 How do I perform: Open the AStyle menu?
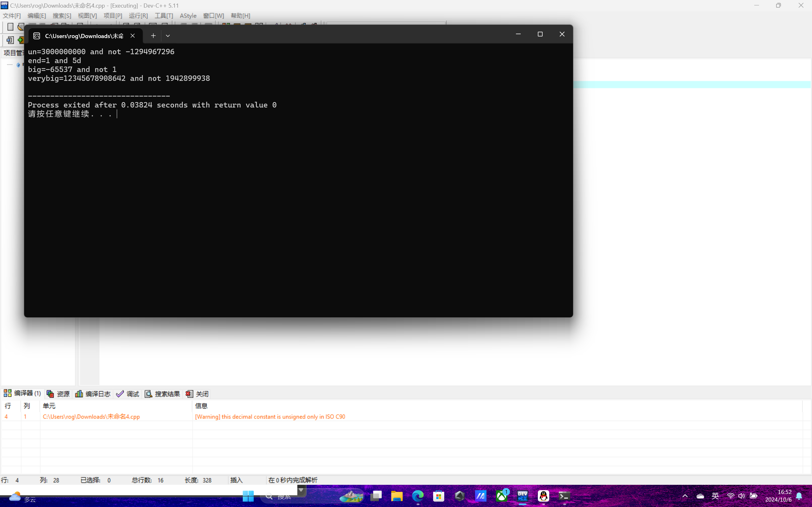coord(188,16)
